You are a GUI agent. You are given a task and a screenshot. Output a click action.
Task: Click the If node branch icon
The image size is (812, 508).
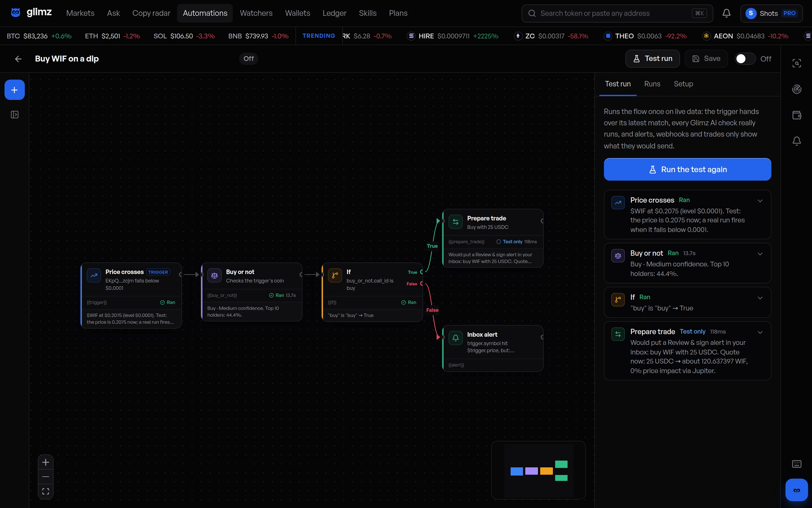[x=335, y=275]
